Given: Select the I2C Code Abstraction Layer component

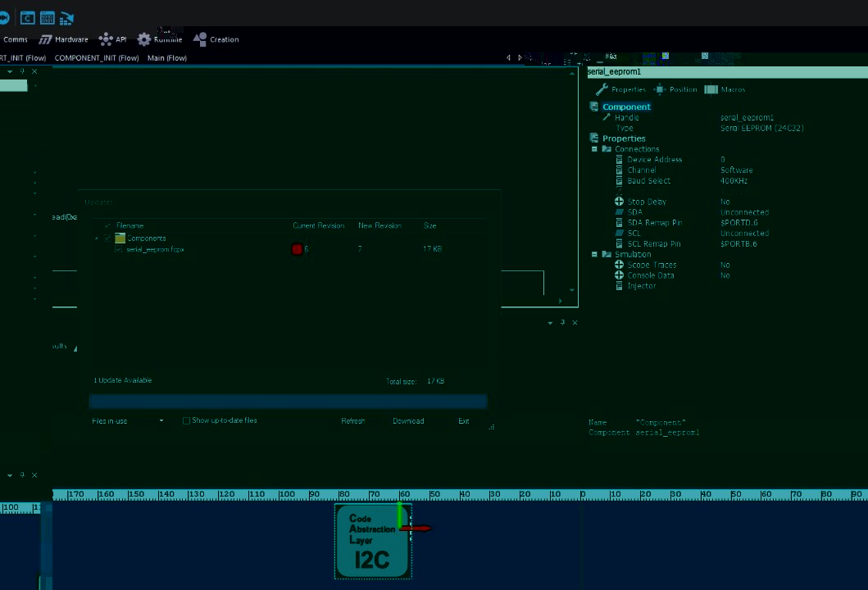Looking at the screenshot, I should click(x=371, y=542).
